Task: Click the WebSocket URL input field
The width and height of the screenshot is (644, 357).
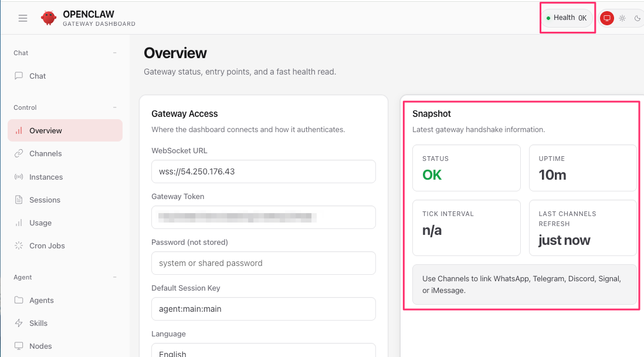Action: click(x=263, y=171)
